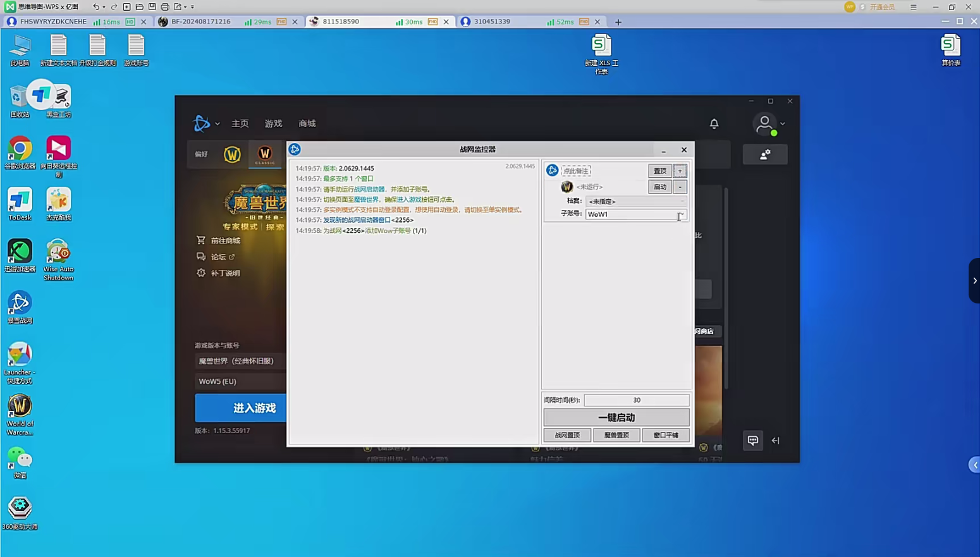Click the 偏好 favorites label
The height and width of the screenshot is (557, 980).
(201, 154)
